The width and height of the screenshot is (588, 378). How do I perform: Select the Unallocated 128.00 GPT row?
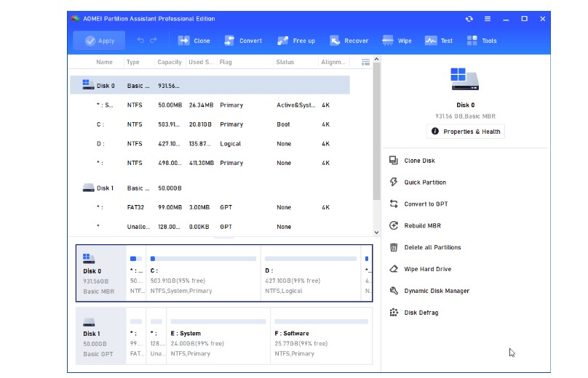[210, 227]
